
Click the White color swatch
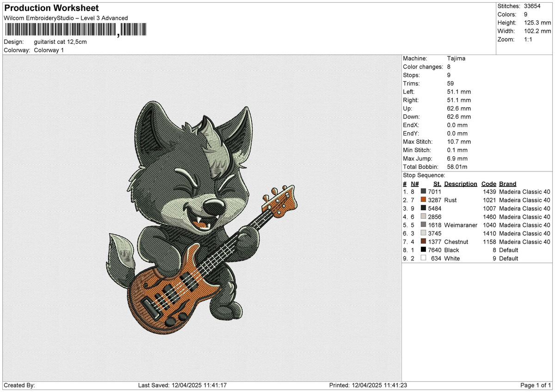(x=423, y=258)
